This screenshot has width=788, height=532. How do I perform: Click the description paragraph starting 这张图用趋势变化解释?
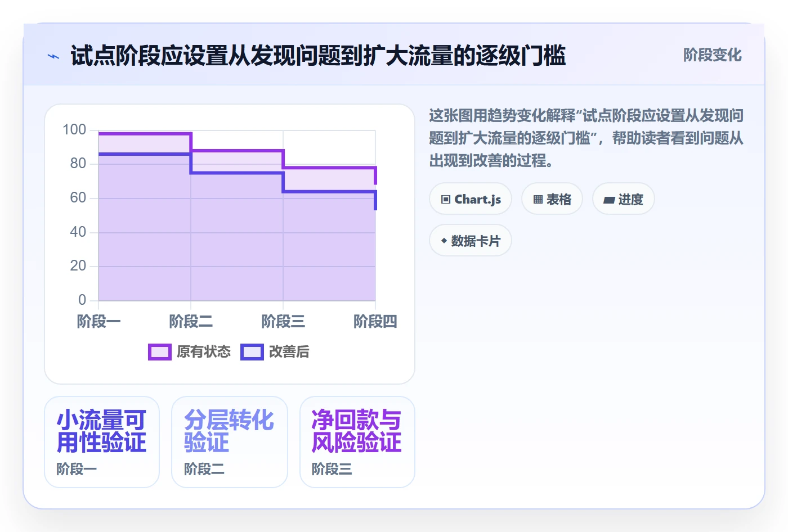click(586, 138)
